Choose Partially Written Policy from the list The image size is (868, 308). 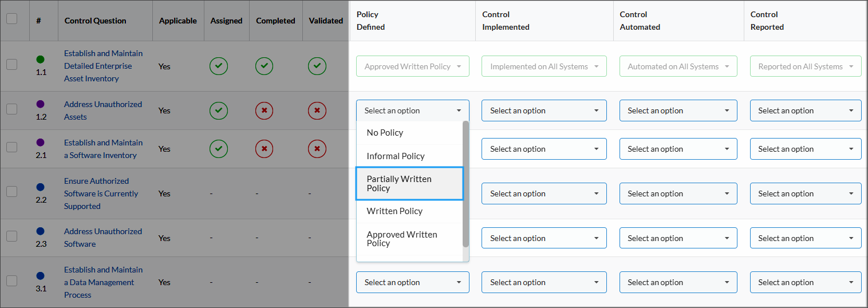409,184
